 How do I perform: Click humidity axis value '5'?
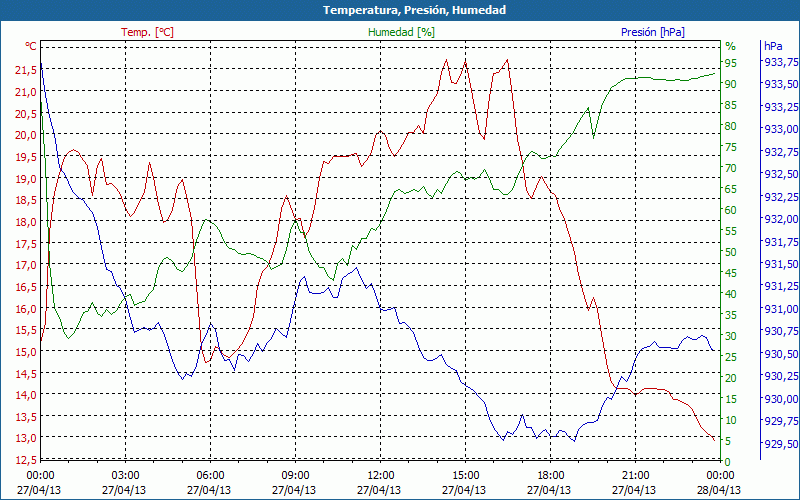(x=728, y=441)
